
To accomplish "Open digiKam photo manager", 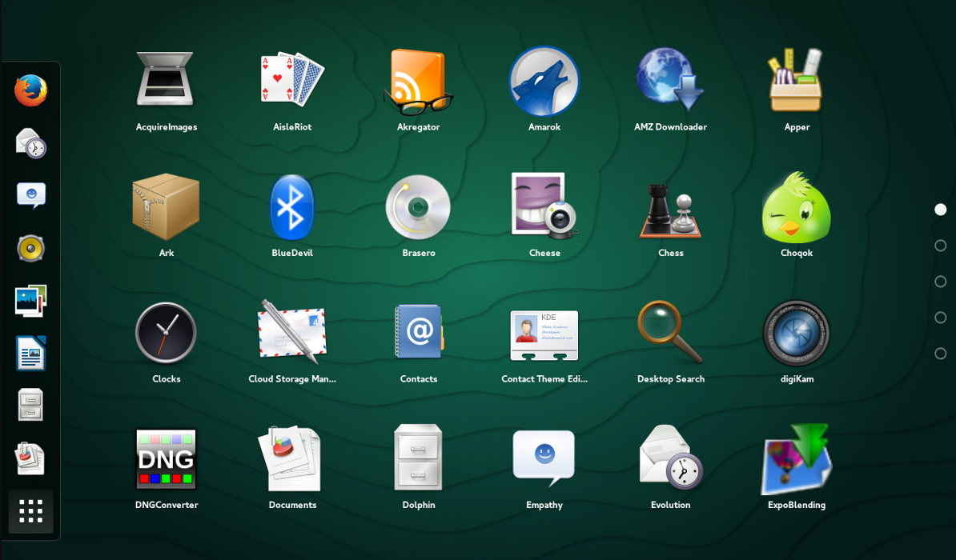I will tap(796, 334).
